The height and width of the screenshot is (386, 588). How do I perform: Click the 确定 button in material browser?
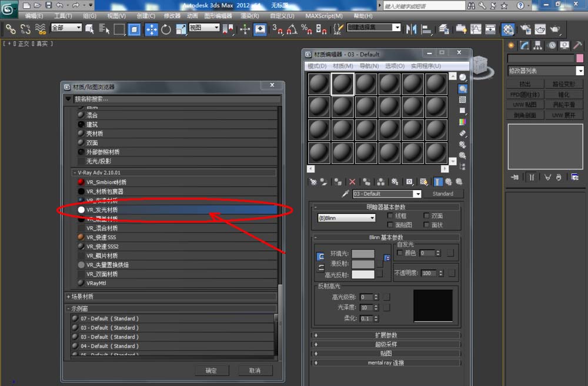[211, 370]
